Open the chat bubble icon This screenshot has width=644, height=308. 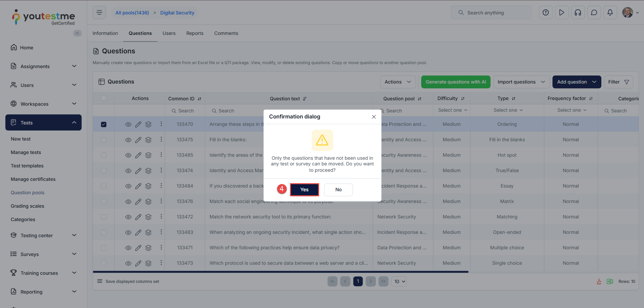point(594,13)
